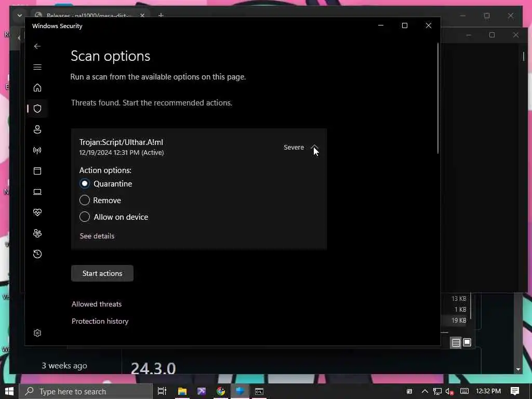Open Device security laptop icon
This screenshot has height=399, width=532.
(37, 192)
